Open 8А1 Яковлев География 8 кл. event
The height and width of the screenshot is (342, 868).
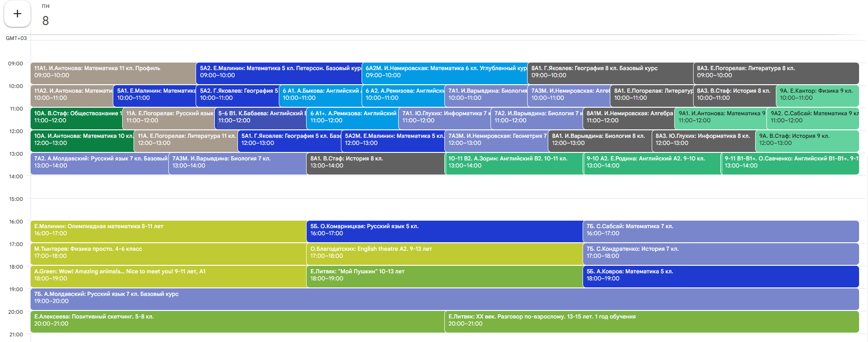610,72
